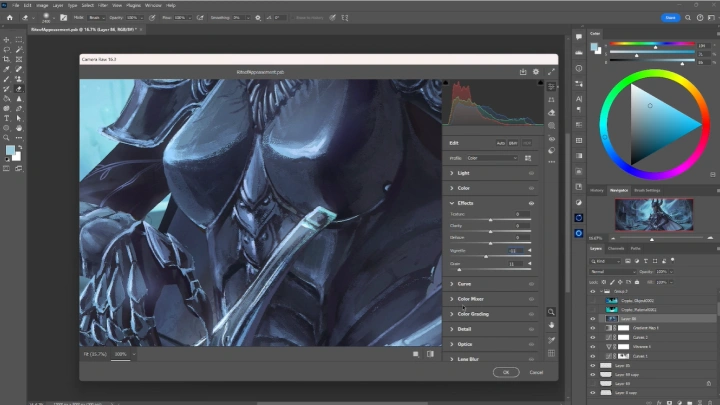Click the B&W button
This screenshot has height=405, width=720.
(x=513, y=143)
